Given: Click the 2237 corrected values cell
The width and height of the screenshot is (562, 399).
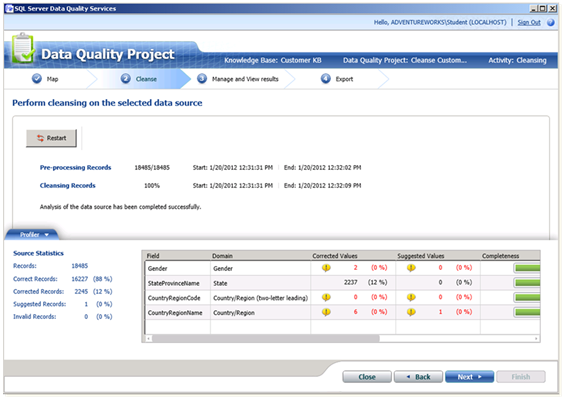Looking at the screenshot, I should point(353,282).
